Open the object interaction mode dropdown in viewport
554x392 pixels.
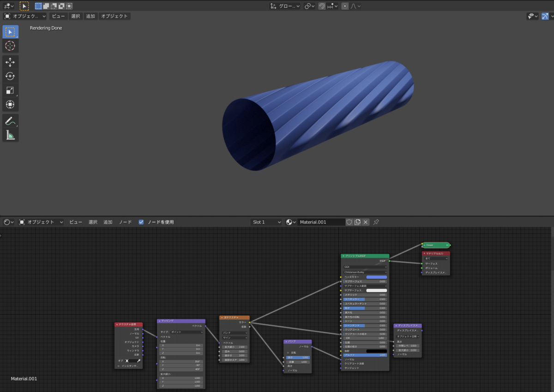pos(25,16)
